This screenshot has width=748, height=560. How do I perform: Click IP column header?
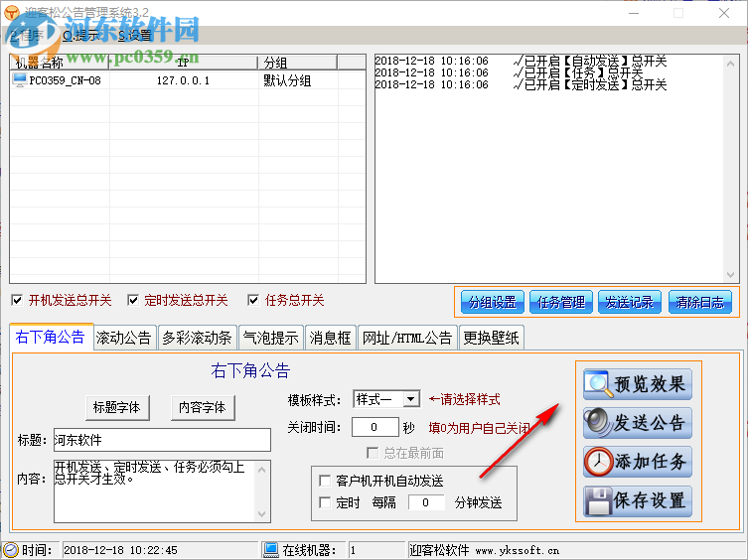click(x=183, y=63)
